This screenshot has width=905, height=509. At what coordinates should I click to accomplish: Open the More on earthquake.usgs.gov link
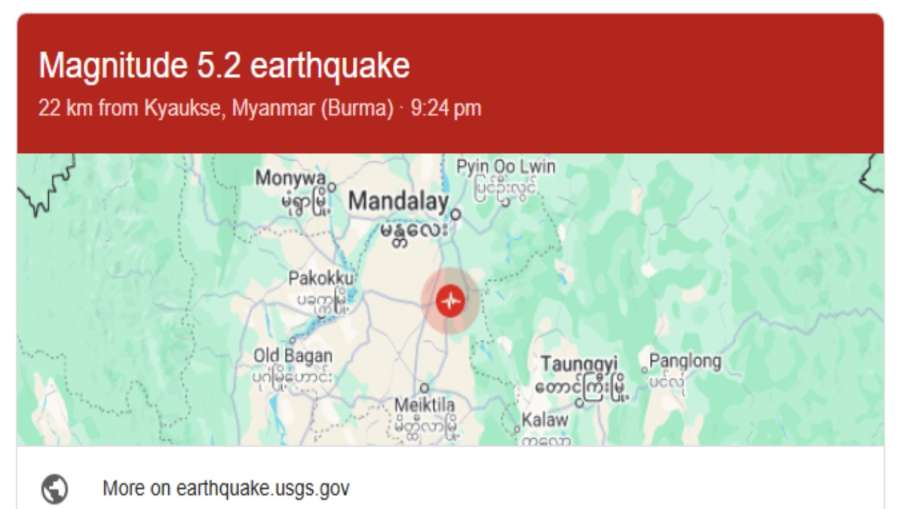[225, 489]
